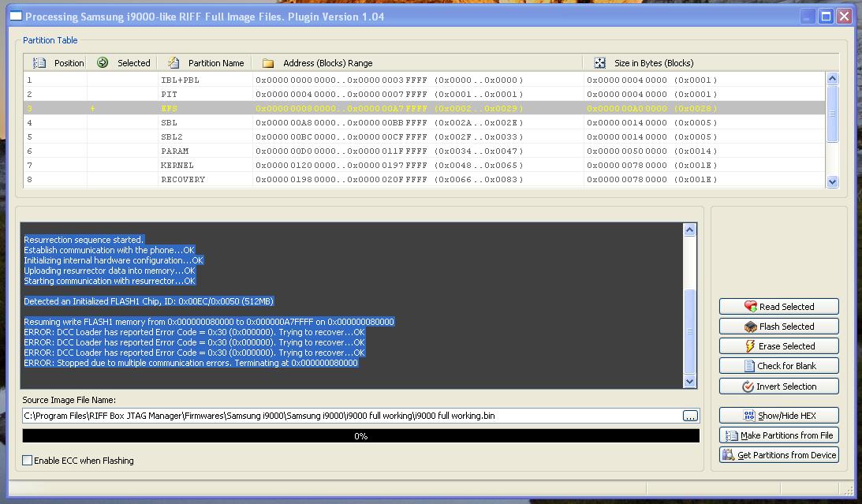Click the Position column header text

69,63
